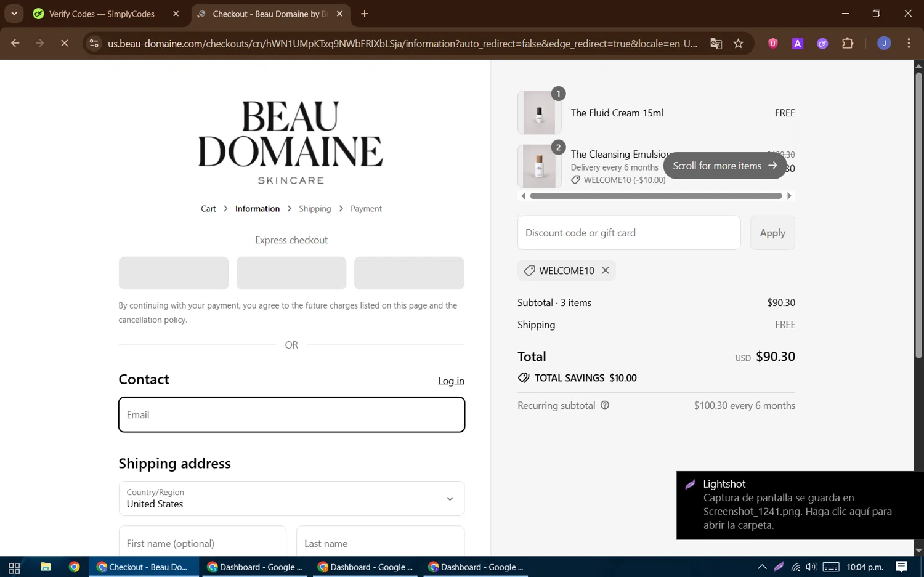Focus the Discount code or gift card field
The height and width of the screenshot is (577, 924).
tap(629, 233)
